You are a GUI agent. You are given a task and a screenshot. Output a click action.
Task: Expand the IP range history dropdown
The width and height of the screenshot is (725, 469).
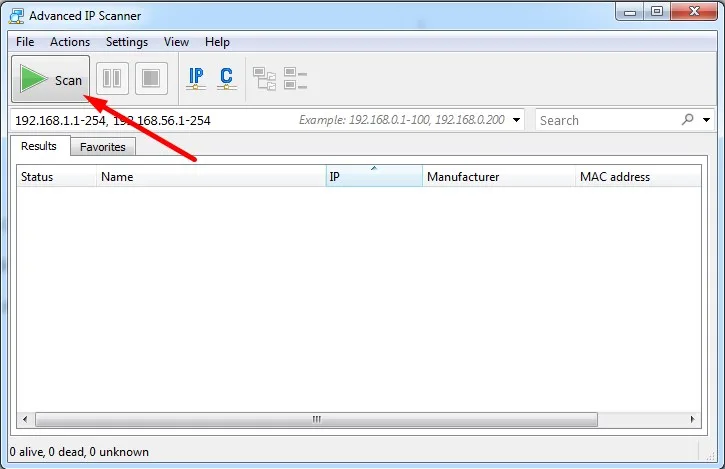point(516,120)
